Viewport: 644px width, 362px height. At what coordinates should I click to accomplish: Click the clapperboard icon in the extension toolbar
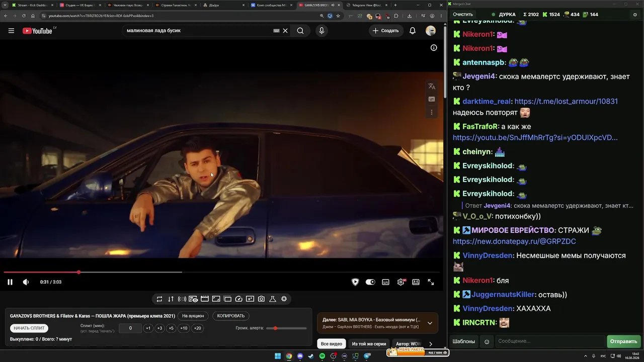(205, 299)
